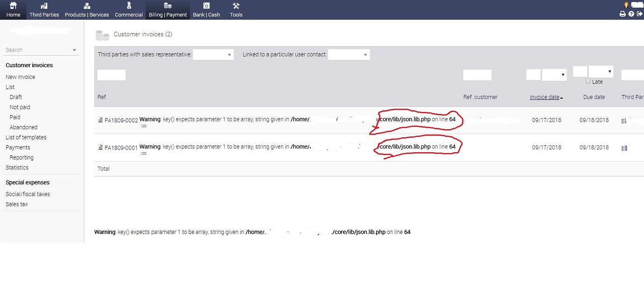
Task: Check the Late box above Due date column
Action: click(x=588, y=81)
